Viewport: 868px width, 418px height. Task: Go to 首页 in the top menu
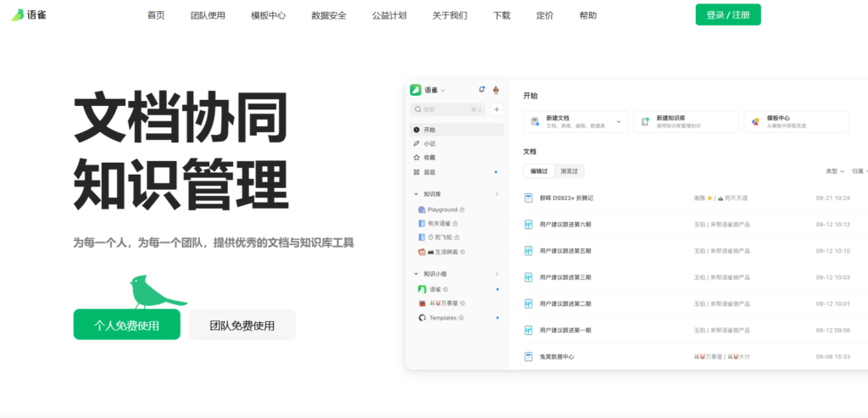[x=156, y=15]
